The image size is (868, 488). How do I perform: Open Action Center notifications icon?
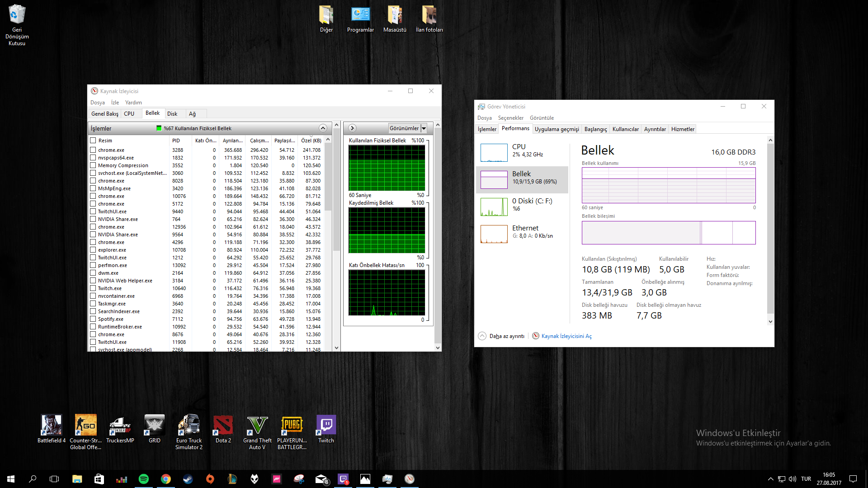(x=853, y=479)
